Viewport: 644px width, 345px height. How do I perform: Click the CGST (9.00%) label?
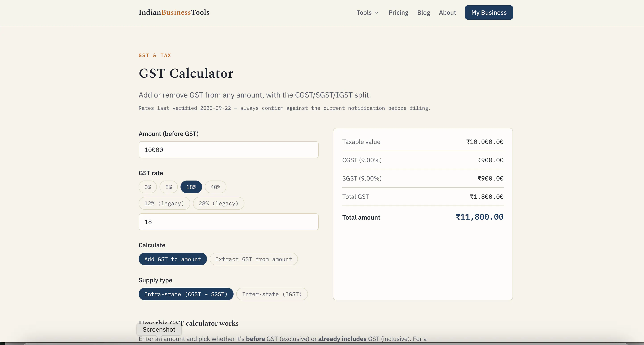point(362,160)
